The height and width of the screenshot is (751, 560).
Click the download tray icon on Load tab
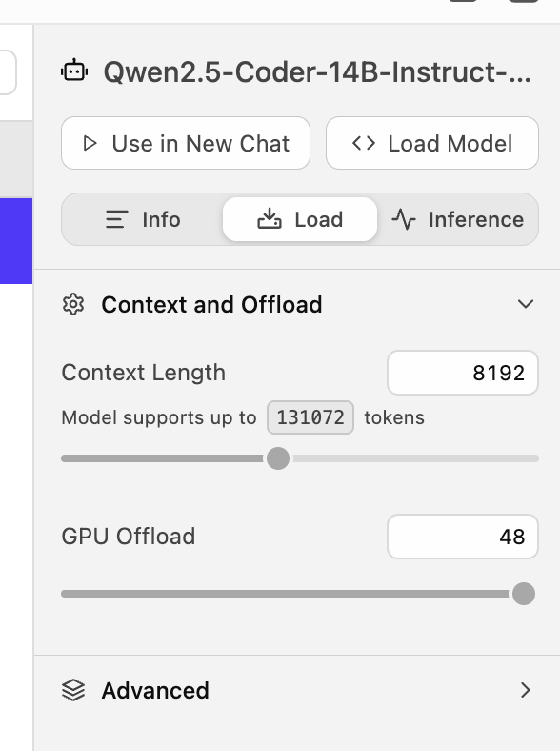click(270, 218)
